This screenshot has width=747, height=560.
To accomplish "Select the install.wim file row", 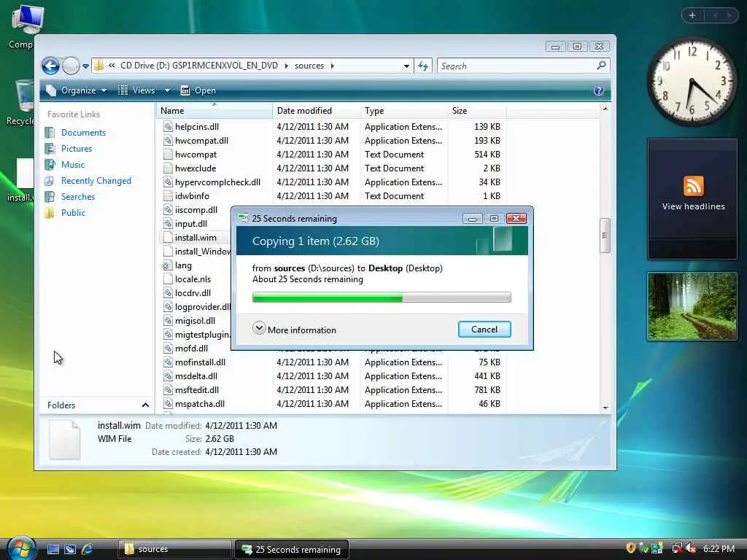I will coord(196,238).
